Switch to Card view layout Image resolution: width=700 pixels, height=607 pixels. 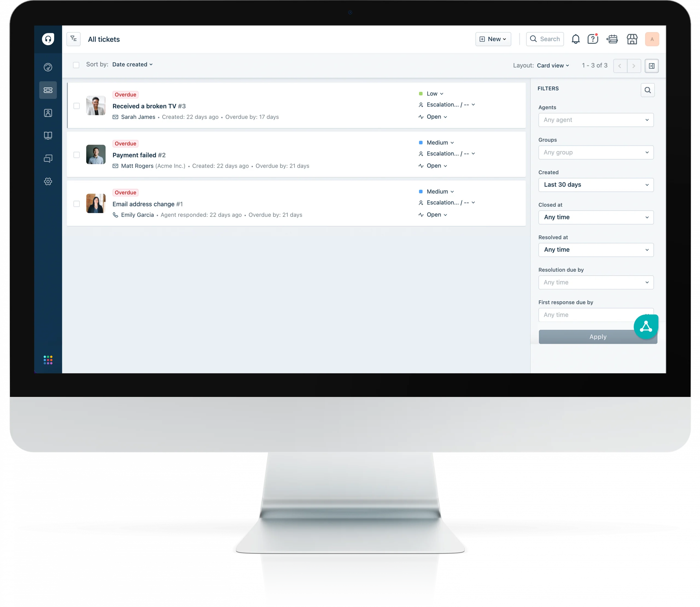553,65
